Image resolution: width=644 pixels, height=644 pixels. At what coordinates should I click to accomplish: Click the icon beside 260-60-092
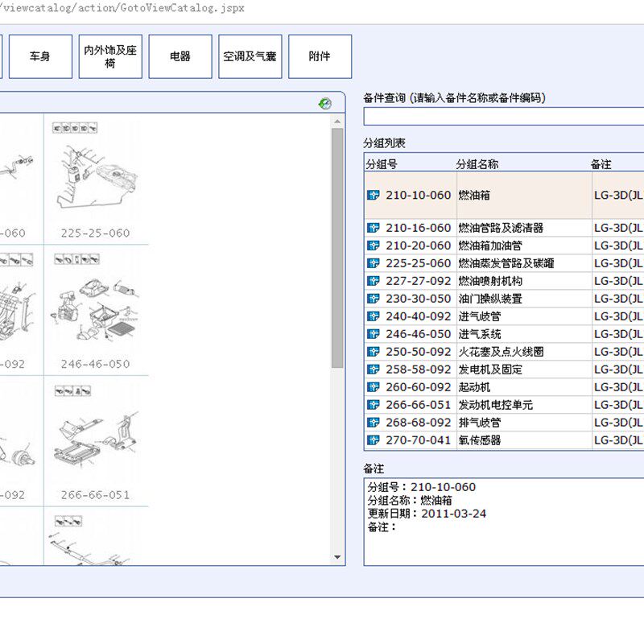[373, 386]
